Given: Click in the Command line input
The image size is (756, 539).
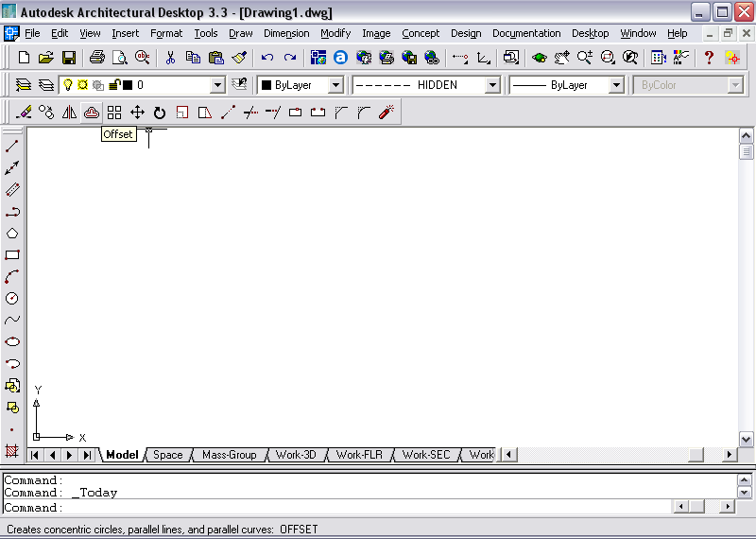Looking at the screenshot, I should [x=337, y=507].
